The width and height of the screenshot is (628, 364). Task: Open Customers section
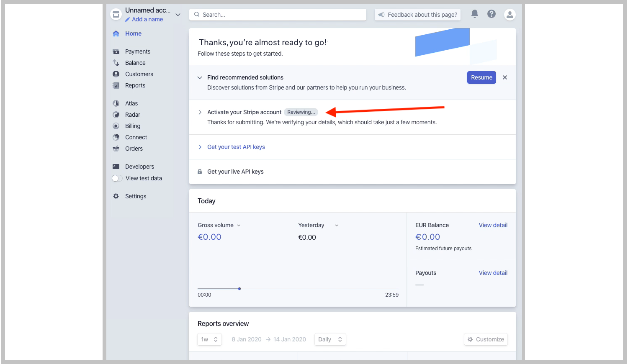click(139, 74)
